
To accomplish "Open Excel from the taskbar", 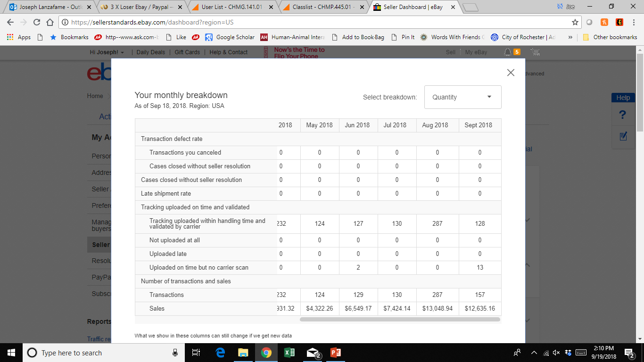I will (x=289, y=353).
